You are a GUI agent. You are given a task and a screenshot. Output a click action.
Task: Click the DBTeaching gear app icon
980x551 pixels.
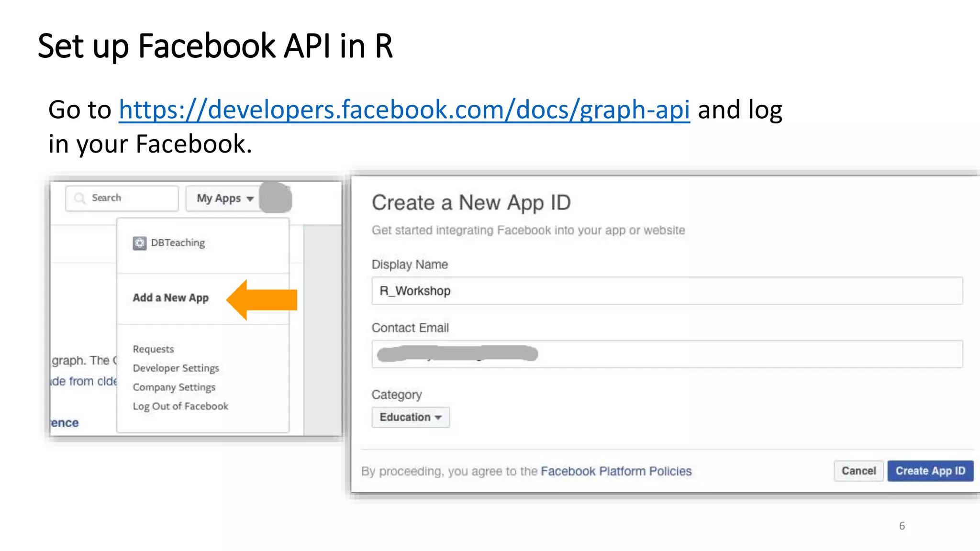coord(139,243)
